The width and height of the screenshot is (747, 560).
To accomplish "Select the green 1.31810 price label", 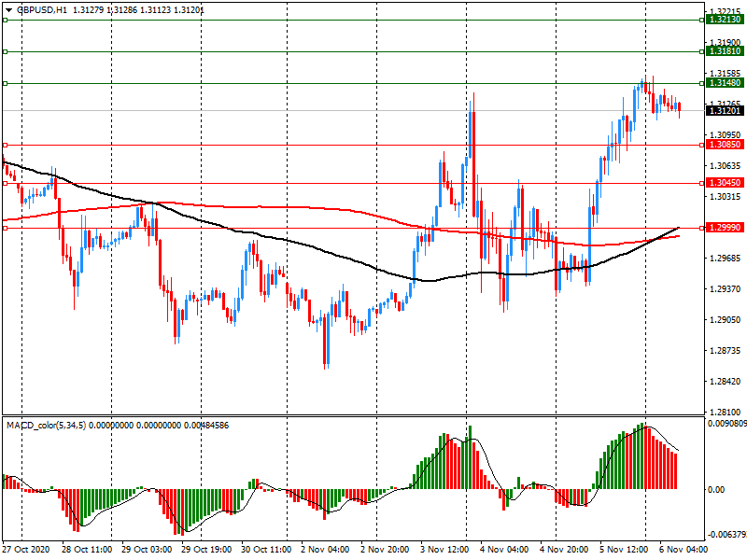I will point(725,51).
